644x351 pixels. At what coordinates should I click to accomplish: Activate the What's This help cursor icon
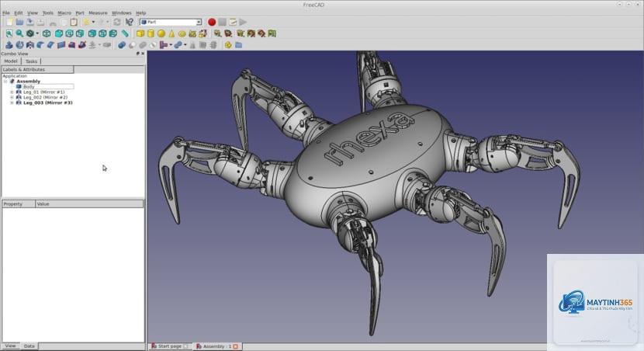pyautogui.click(x=130, y=22)
